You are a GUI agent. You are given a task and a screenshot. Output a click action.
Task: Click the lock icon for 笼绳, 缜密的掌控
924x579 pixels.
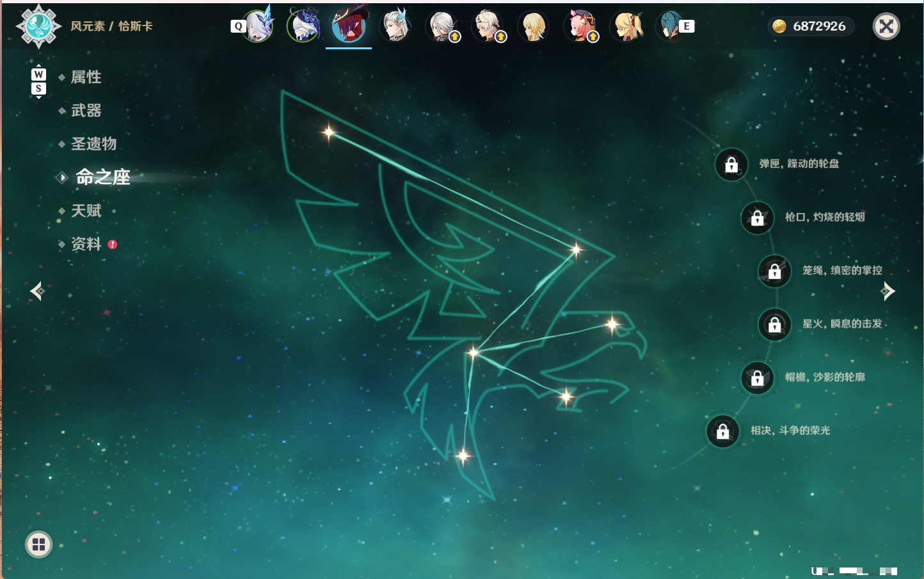775,271
